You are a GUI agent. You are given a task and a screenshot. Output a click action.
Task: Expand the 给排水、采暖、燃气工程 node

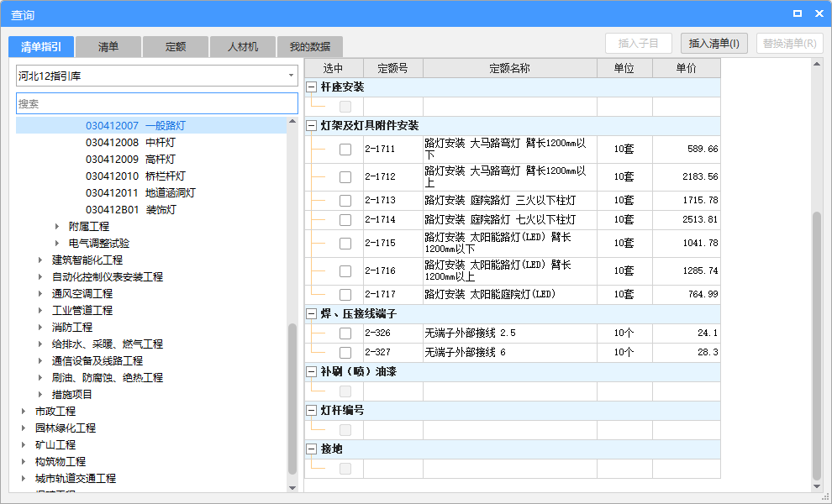click(40, 344)
